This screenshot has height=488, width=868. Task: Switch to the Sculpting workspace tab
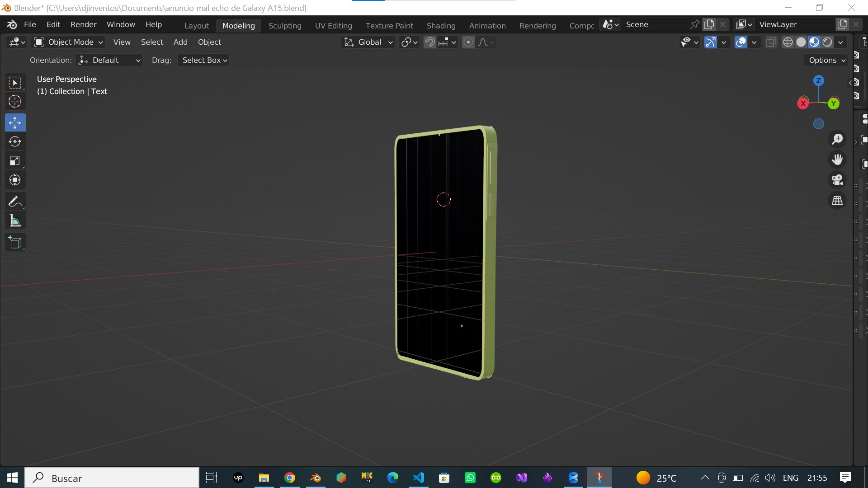(285, 26)
